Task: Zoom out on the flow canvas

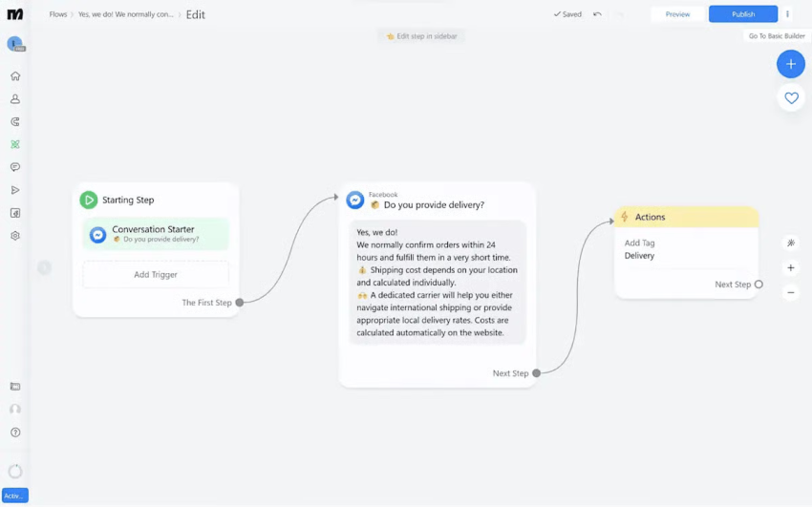Action: click(x=790, y=293)
